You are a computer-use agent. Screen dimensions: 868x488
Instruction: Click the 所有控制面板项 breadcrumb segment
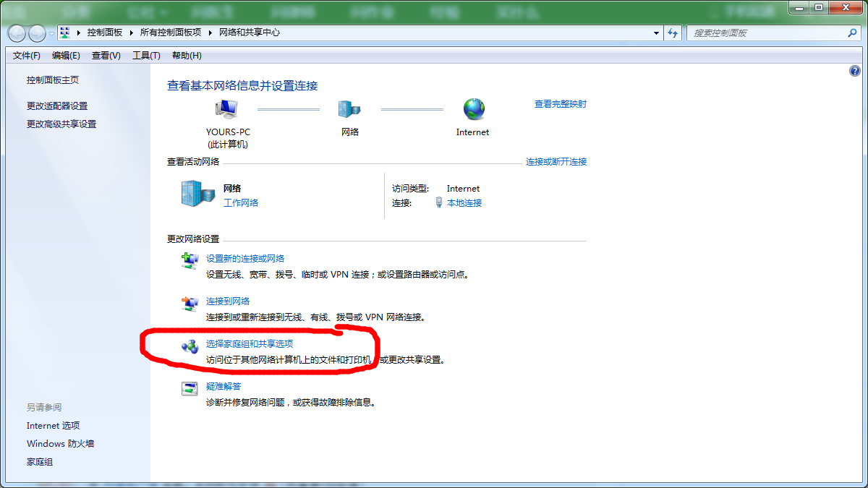click(170, 33)
